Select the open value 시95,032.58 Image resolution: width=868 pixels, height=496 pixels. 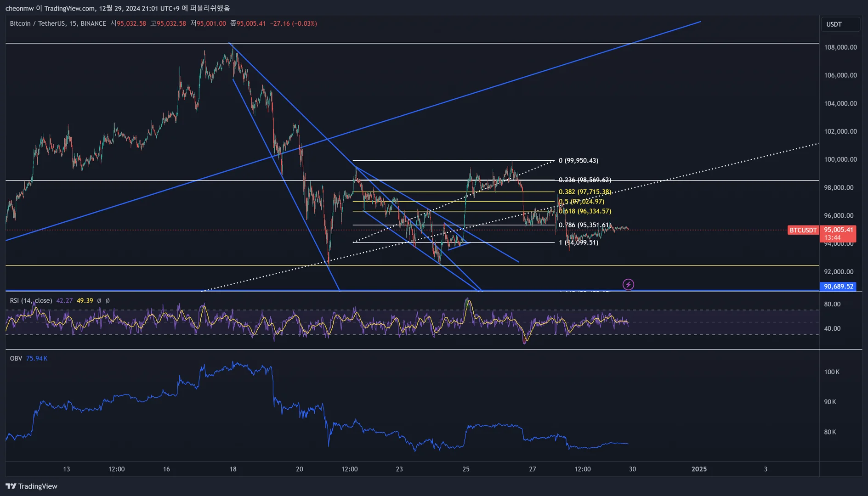pos(128,23)
